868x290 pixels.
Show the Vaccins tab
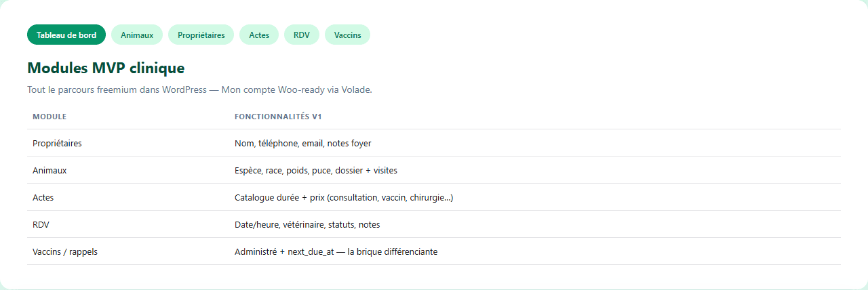347,35
